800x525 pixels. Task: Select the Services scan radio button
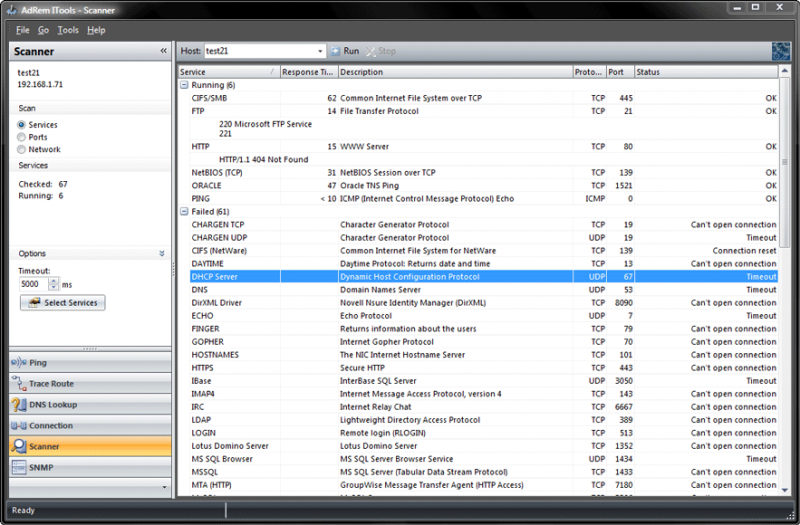21,124
